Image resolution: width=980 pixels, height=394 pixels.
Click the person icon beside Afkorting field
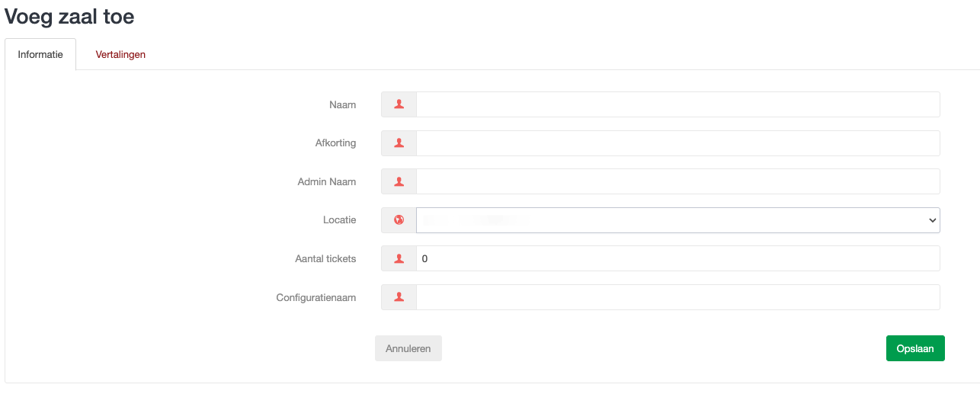pyautogui.click(x=399, y=143)
